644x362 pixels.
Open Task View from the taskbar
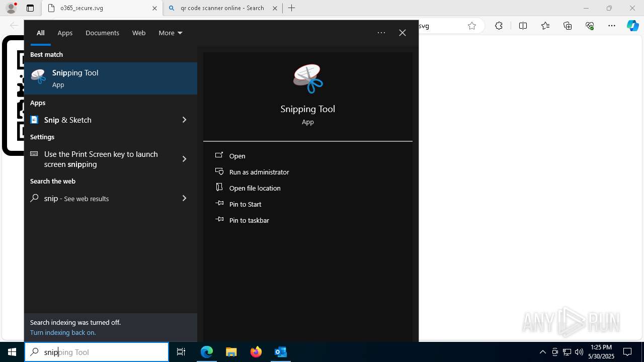(x=181, y=352)
